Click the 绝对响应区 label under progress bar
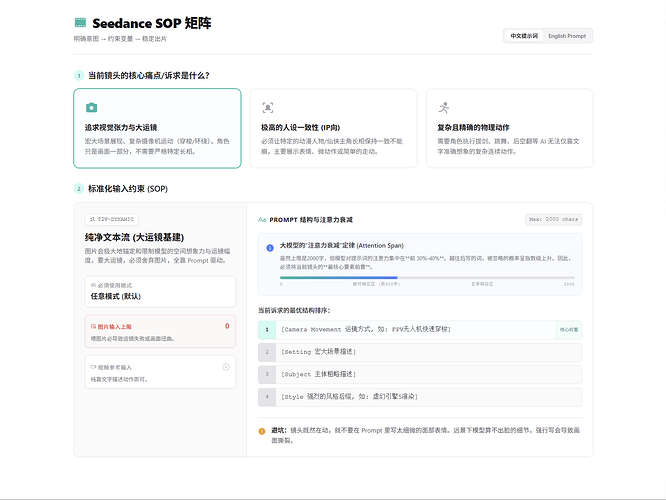 coord(376,284)
